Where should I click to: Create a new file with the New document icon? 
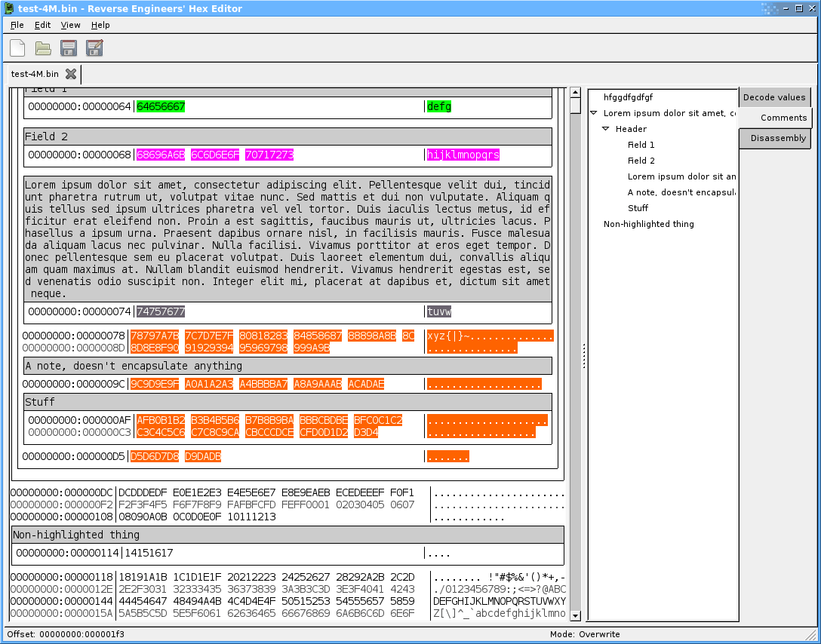point(17,48)
